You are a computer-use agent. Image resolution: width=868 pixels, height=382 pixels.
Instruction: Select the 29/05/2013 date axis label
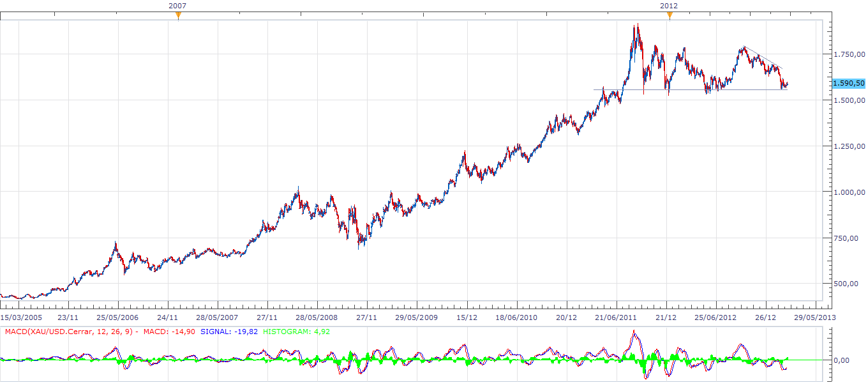(814, 317)
